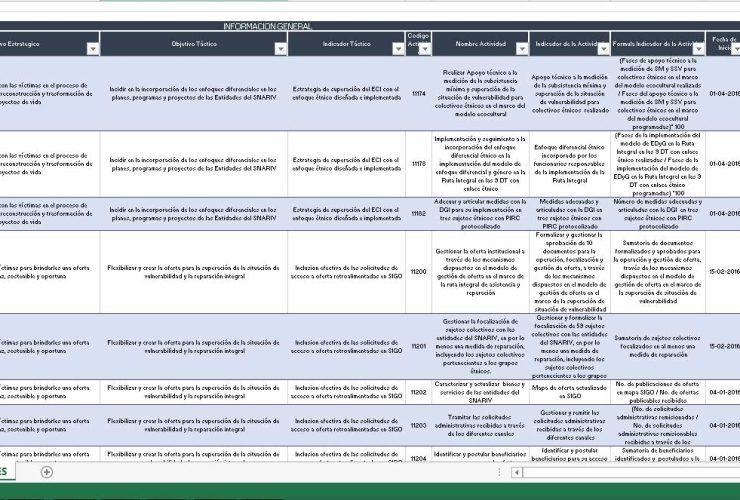Open the Codigo Actividad filter dropdown
The width and height of the screenshot is (740, 500).
[425, 49]
